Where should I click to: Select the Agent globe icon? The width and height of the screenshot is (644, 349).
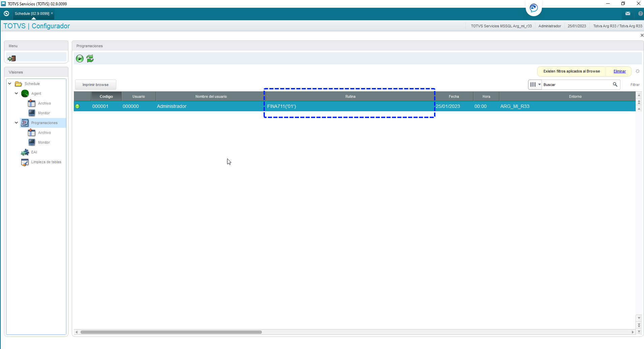25,93
